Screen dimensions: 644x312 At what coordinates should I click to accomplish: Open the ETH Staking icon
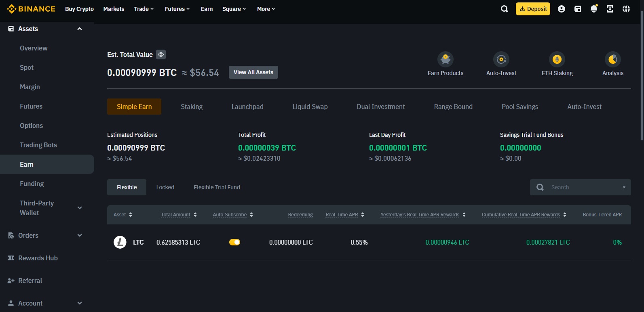pos(557,60)
